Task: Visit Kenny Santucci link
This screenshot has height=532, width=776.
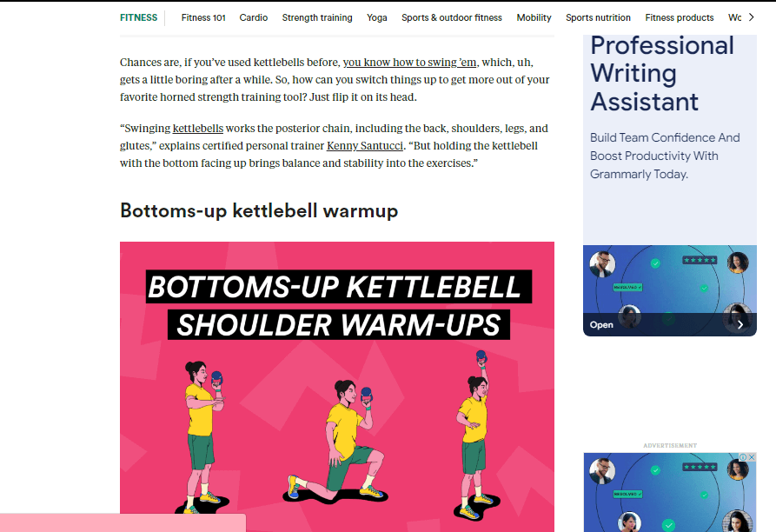Action: click(365, 146)
